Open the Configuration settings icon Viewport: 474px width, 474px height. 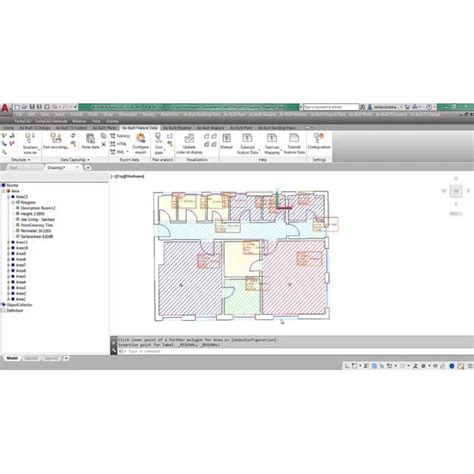(319, 141)
